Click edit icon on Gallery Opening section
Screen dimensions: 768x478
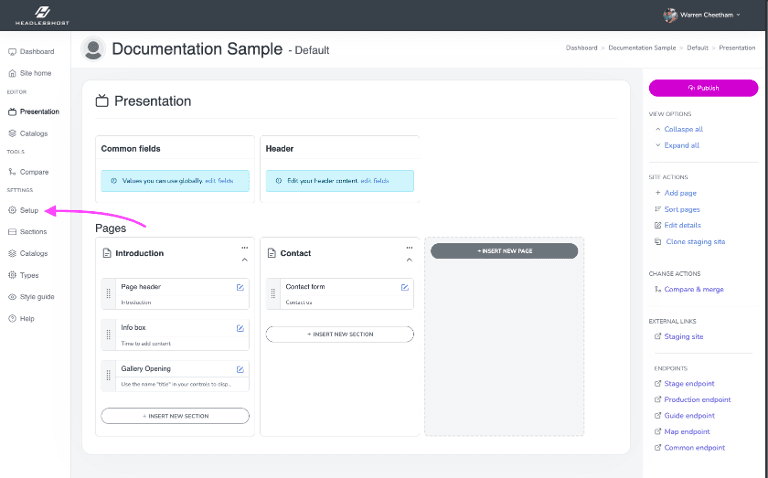[x=240, y=369]
